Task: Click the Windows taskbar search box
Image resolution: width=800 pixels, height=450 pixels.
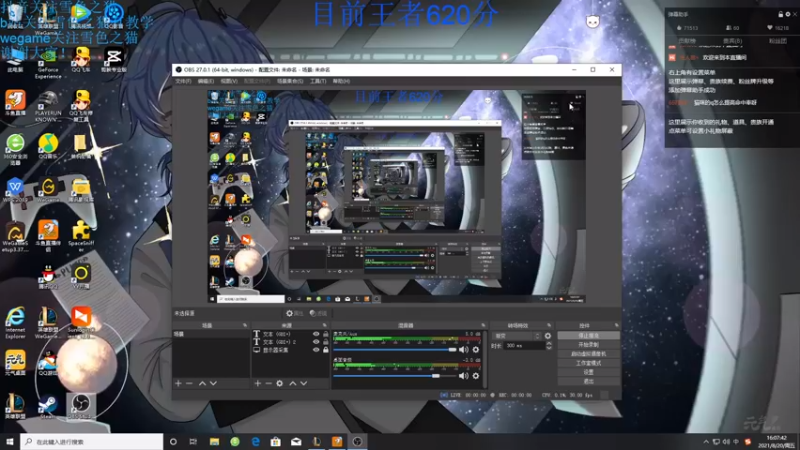Action: point(92,442)
